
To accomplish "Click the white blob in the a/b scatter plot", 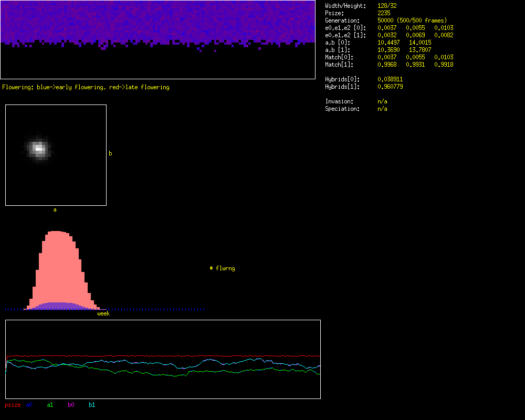I will click(38, 149).
